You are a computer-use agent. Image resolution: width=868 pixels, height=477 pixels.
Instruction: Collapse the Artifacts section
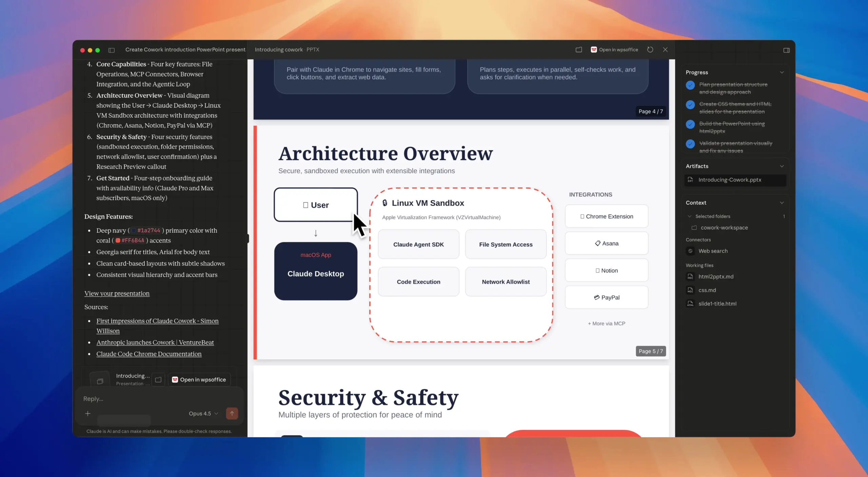[x=782, y=166]
